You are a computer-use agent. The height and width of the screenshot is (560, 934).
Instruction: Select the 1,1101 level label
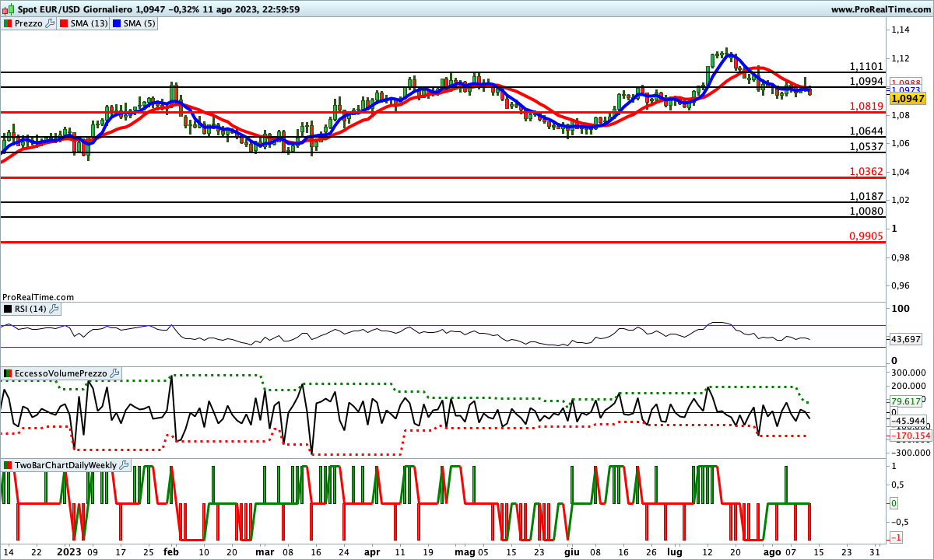click(867, 66)
